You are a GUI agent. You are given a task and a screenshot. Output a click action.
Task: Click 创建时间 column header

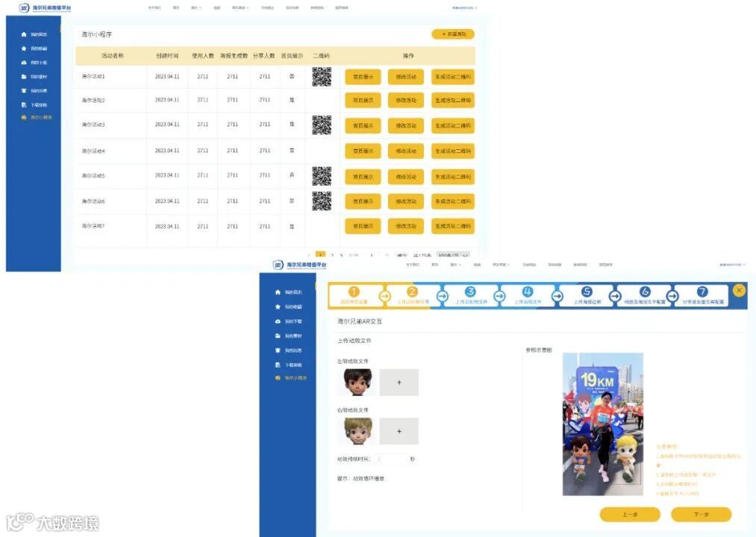[167, 56]
